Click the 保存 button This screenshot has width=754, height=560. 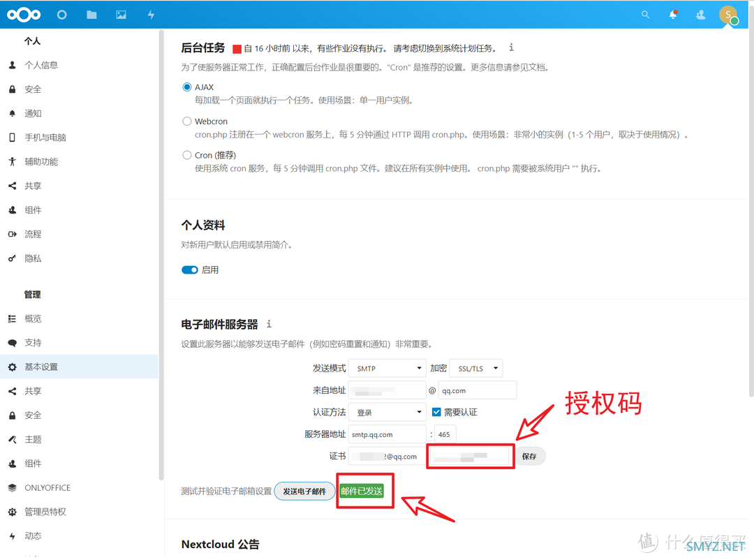coord(529,457)
